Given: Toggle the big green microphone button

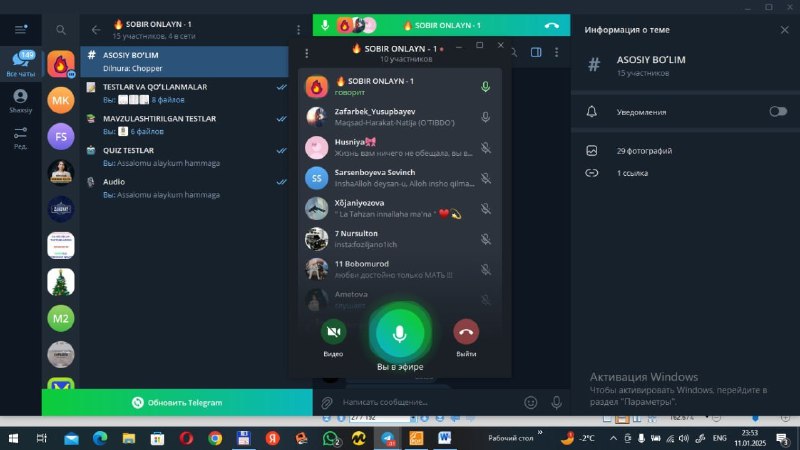Looking at the screenshot, I should (x=400, y=334).
